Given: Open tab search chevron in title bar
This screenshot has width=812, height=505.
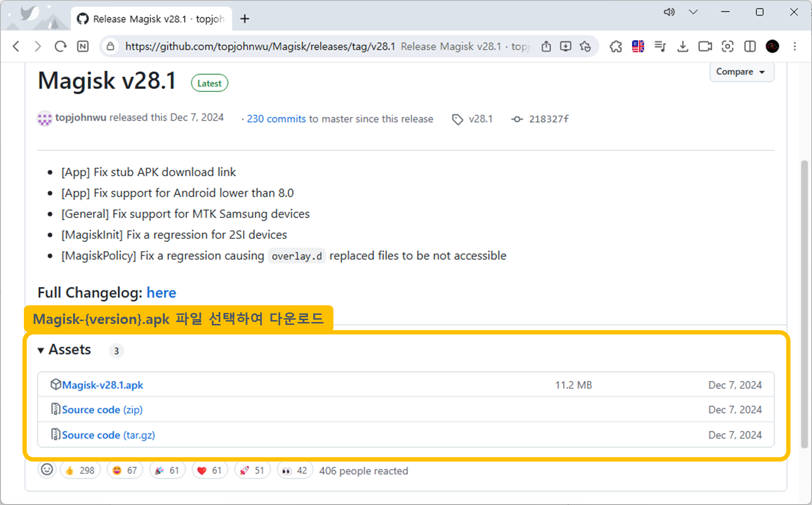Looking at the screenshot, I should [x=693, y=12].
